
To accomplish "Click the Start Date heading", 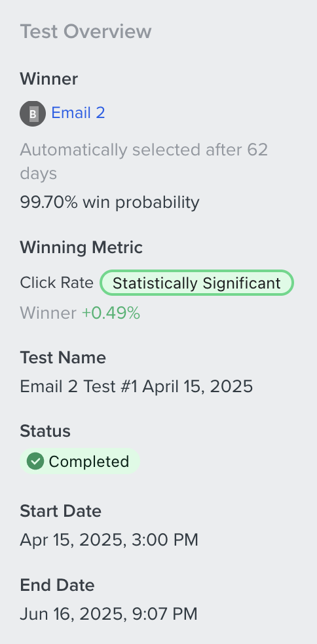I will tap(60, 512).
